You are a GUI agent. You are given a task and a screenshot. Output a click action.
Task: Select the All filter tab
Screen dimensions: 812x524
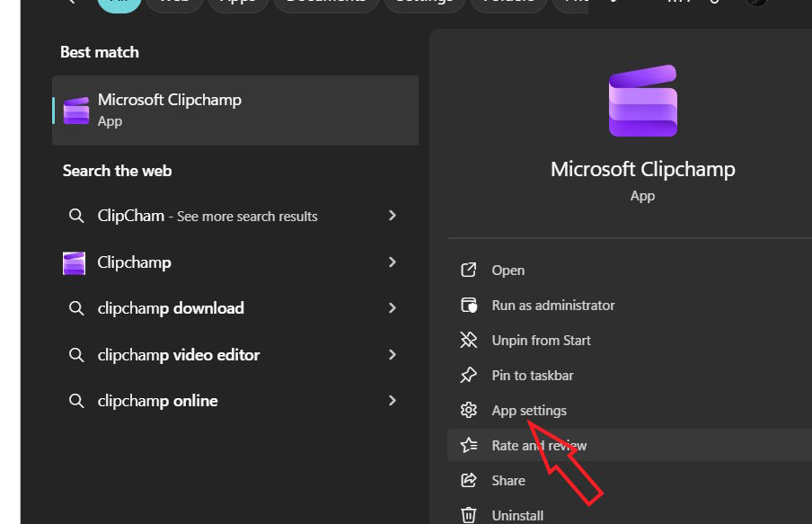[119, 3]
